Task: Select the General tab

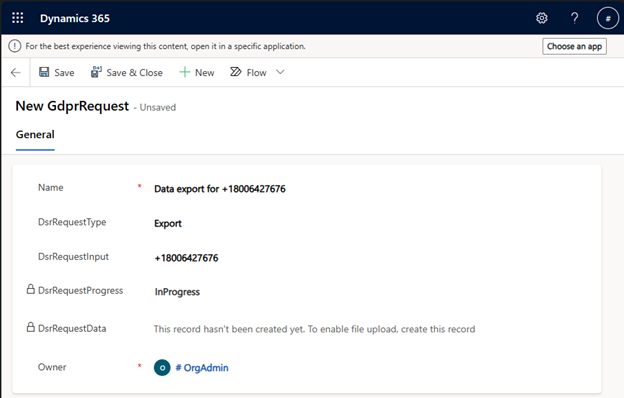Action: pos(35,135)
